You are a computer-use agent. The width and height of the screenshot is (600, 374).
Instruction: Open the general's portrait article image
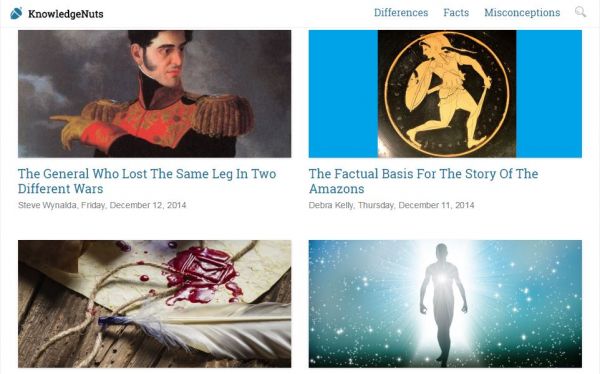(155, 94)
